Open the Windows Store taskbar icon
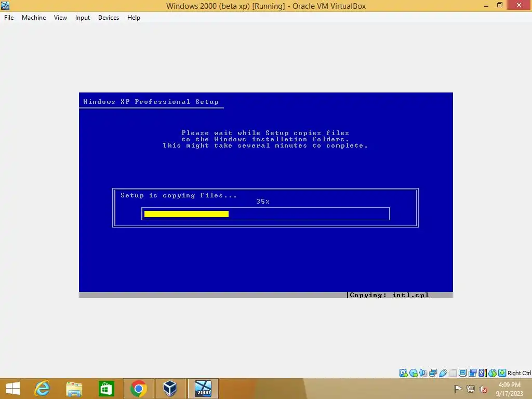The image size is (532, 399). pyautogui.click(x=106, y=389)
